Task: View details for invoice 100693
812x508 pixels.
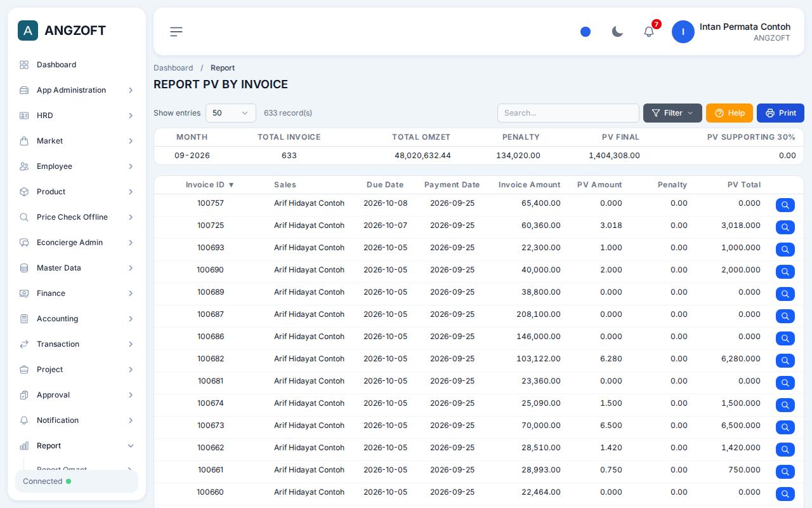Action: pos(785,250)
